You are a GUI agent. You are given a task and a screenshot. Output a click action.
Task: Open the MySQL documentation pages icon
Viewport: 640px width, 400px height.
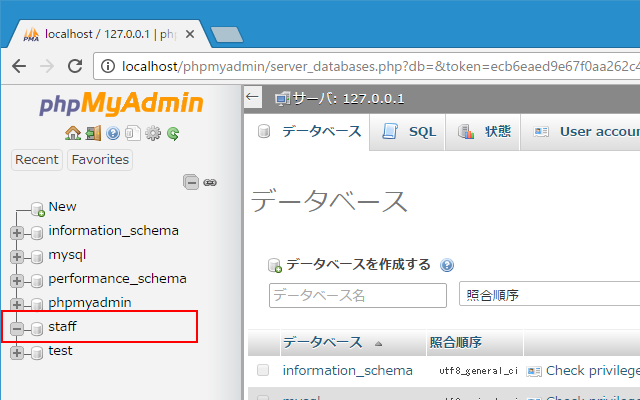133,133
